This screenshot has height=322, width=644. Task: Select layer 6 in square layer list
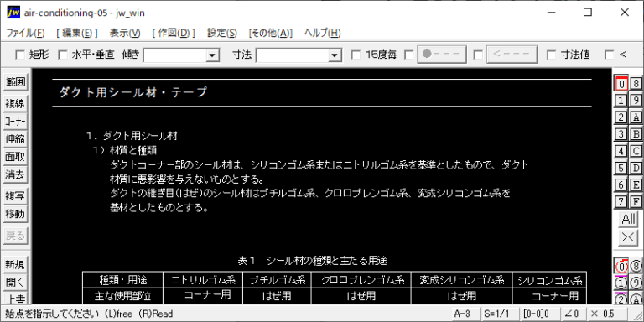pos(621,184)
